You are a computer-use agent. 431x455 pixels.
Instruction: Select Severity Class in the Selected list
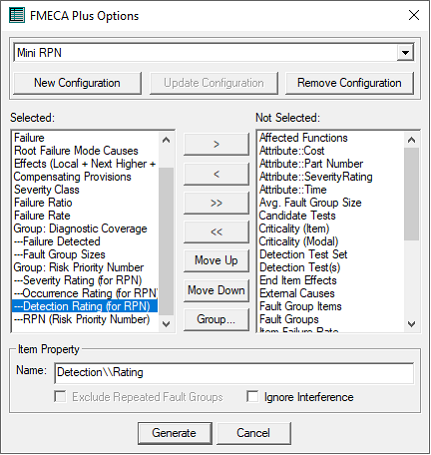click(47, 190)
